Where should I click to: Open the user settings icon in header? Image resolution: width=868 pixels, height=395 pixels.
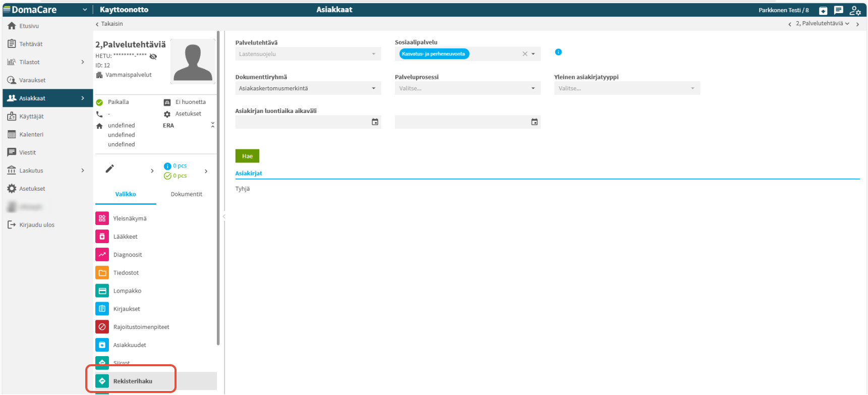pos(855,10)
